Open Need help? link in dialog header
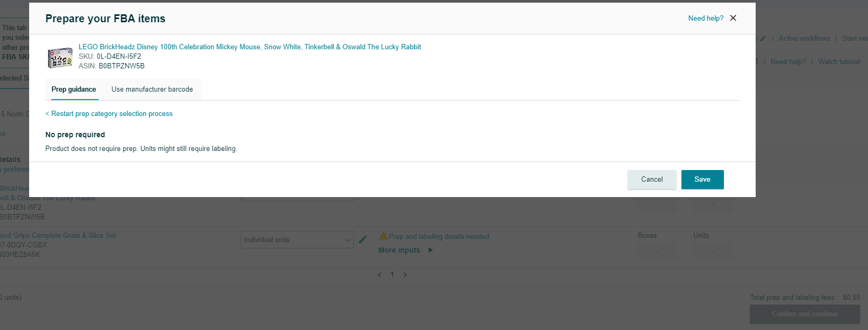Viewport: 868px width, 330px height. (705, 19)
